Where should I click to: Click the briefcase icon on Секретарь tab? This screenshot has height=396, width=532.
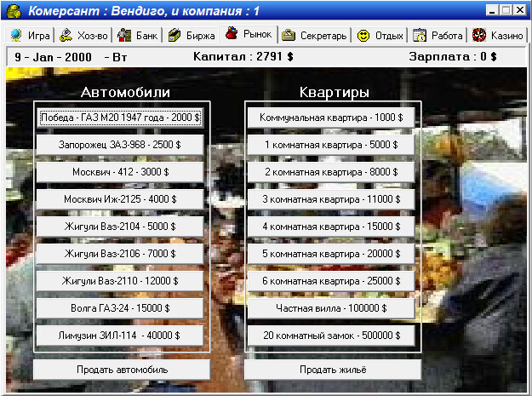[289, 35]
